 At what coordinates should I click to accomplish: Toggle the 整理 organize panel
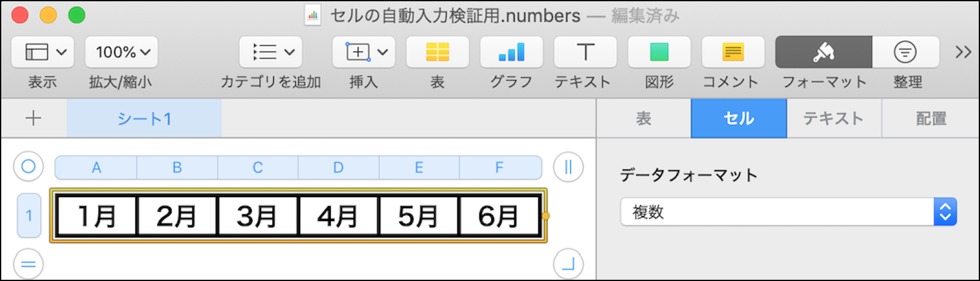coord(905,53)
